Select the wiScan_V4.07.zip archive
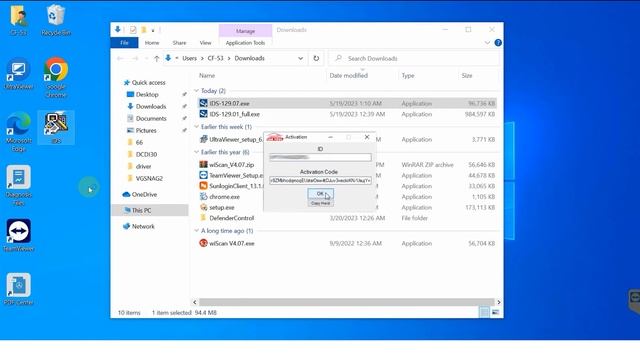 pyautogui.click(x=347, y=164)
